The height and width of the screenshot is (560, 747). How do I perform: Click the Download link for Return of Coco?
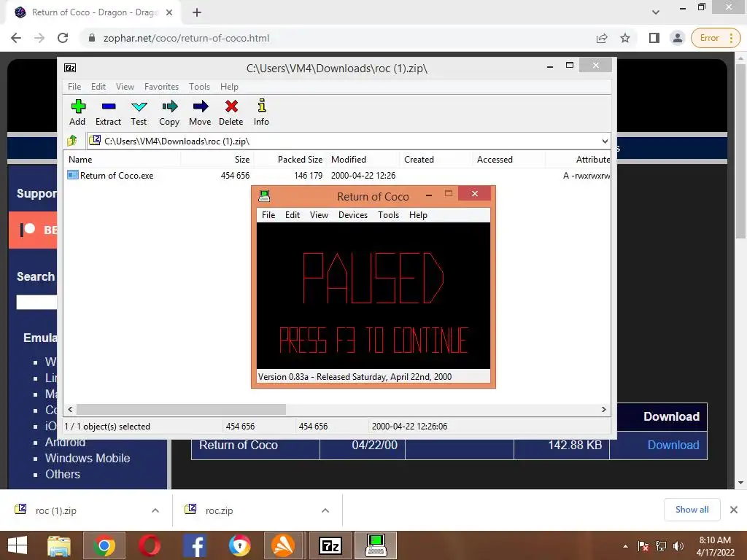673,445
